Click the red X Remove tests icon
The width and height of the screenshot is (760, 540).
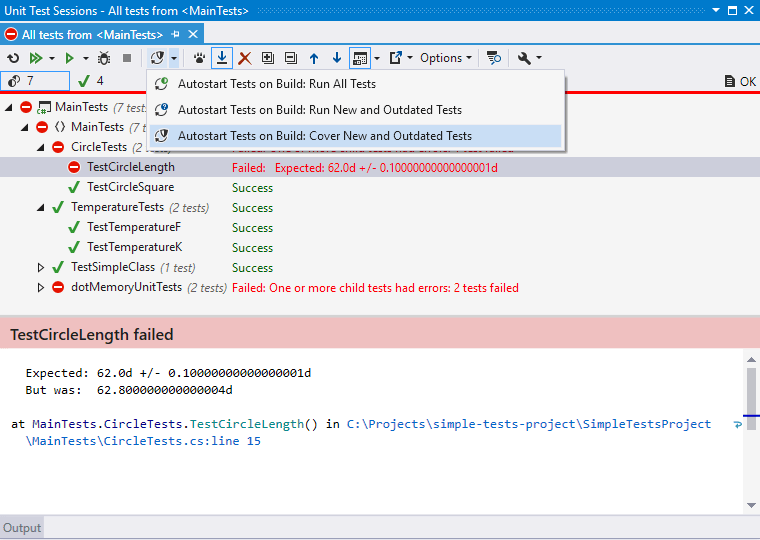[244, 58]
